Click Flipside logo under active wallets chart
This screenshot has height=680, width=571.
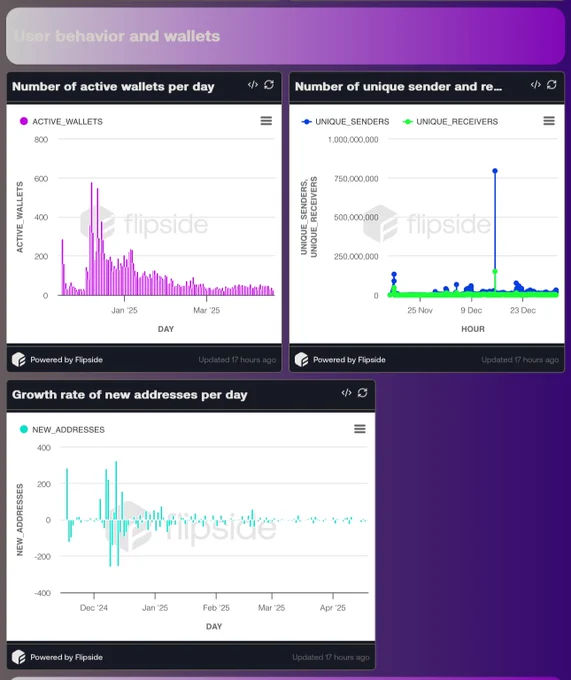tap(19, 360)
